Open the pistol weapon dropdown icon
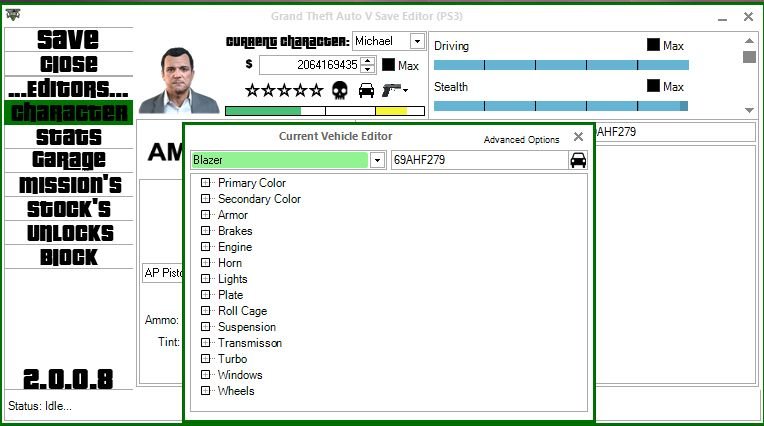 [395, 90]
